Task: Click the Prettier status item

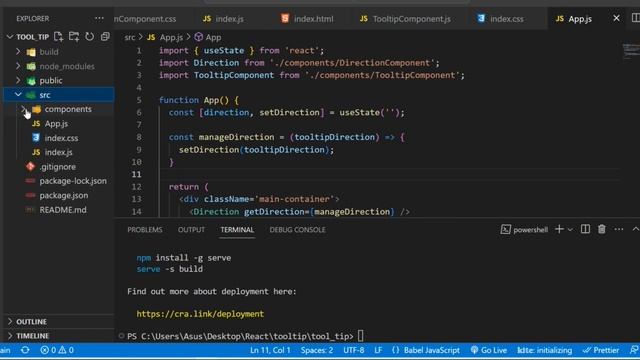Action: [x=601, y=350]
